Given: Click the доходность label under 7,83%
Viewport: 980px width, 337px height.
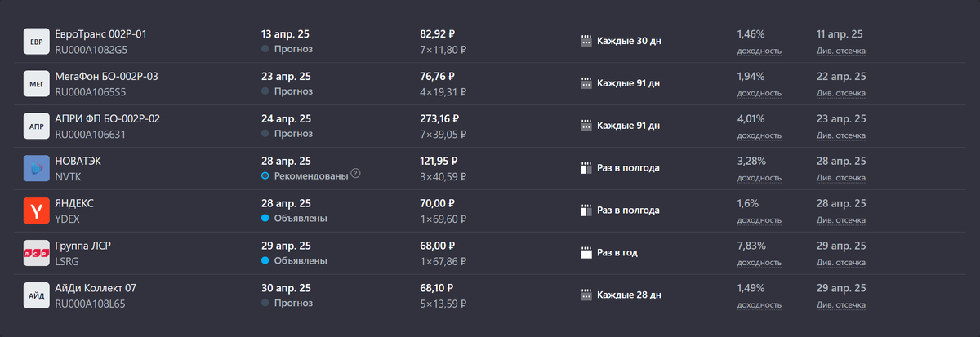Looking at the screenshot, I should (759, 262).
